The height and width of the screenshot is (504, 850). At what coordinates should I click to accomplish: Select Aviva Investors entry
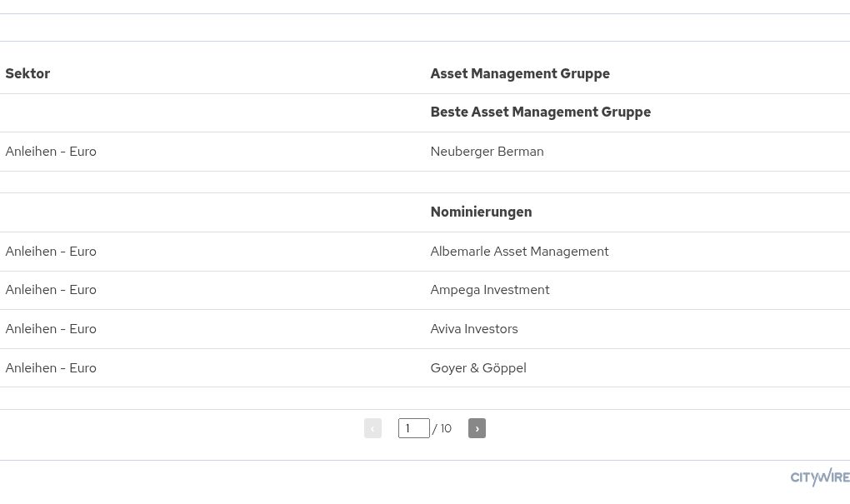tap(474, 329)
